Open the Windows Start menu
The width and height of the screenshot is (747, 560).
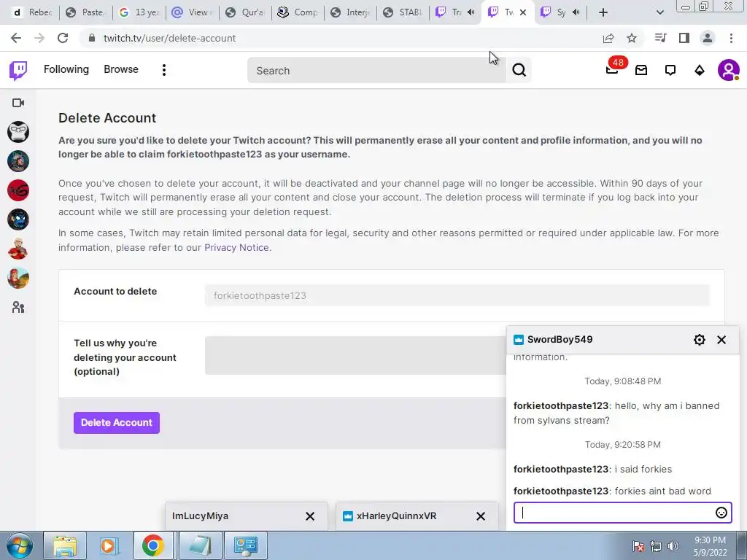[x=19, y=545]
